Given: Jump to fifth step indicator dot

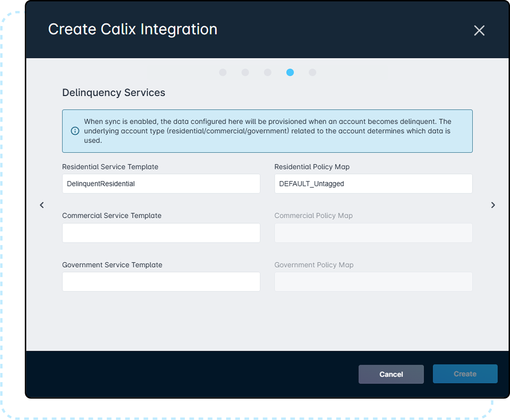Looking at the screenshot, I should (x=313, y=72).
